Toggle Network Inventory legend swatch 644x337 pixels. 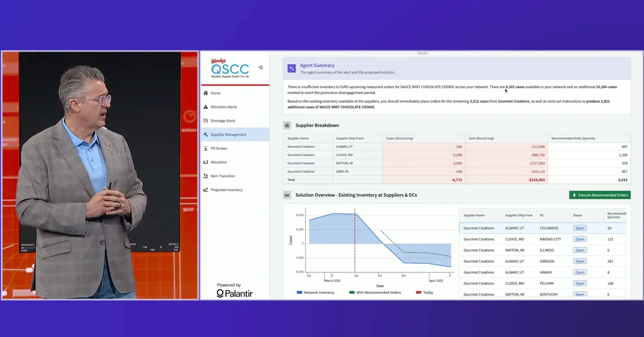(299, 293)
